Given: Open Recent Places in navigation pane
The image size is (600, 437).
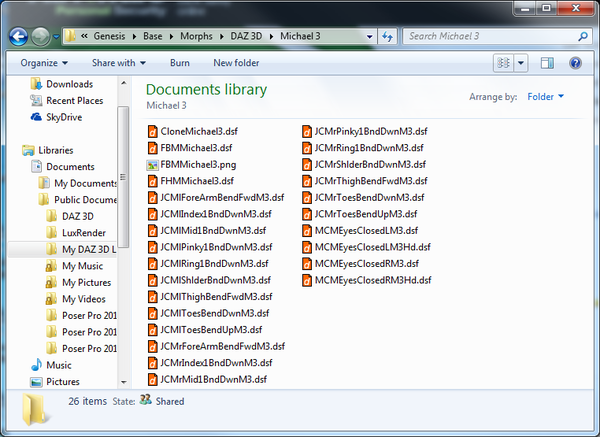Looking at the screenshot, I should (67, 101).
